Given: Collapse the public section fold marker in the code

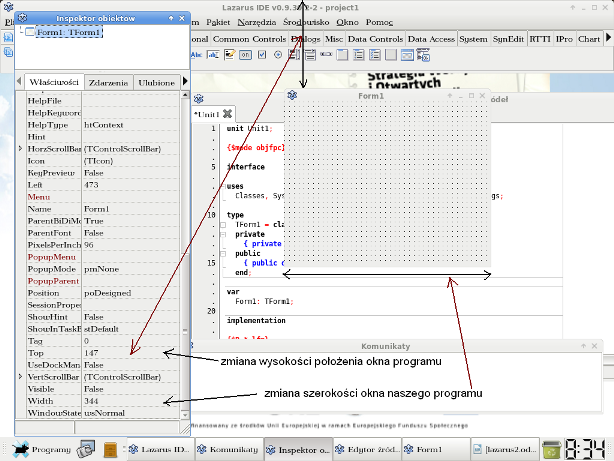Looking at the screenshot, I should pos(223,254).
